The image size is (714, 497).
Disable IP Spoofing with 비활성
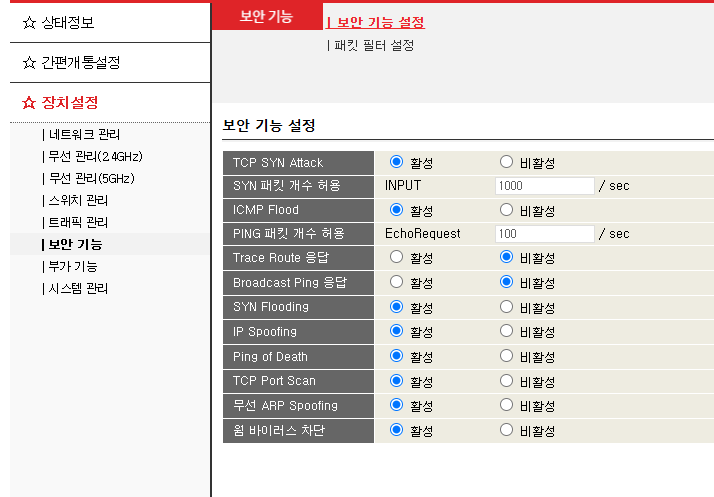point(506,331)
